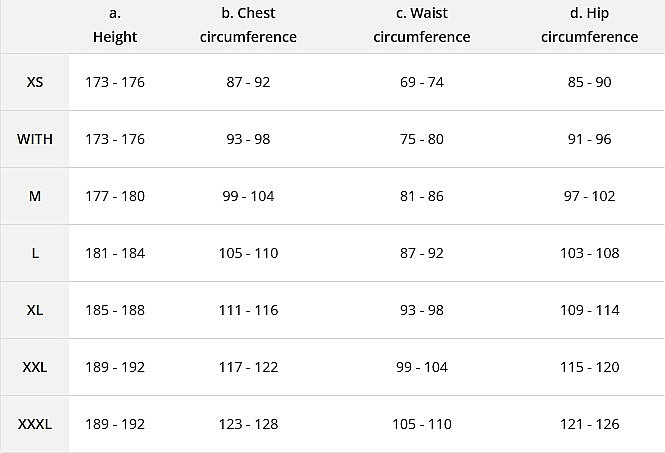Click the L waist cell 87 - 92
Image resolution: width=665 pixels, height=453 pixels.
pos(421,253)
